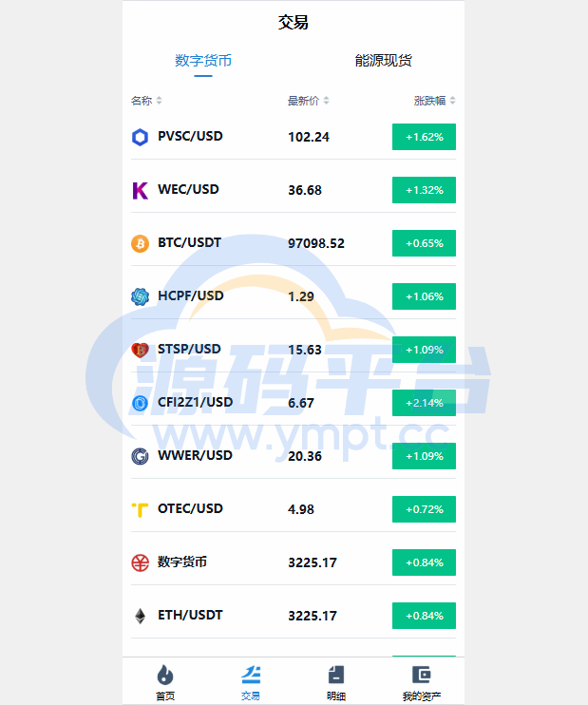Select the 交易 icon in bottom navigation
This screenshot has width=588, height=705.
[x=251, y=675]
